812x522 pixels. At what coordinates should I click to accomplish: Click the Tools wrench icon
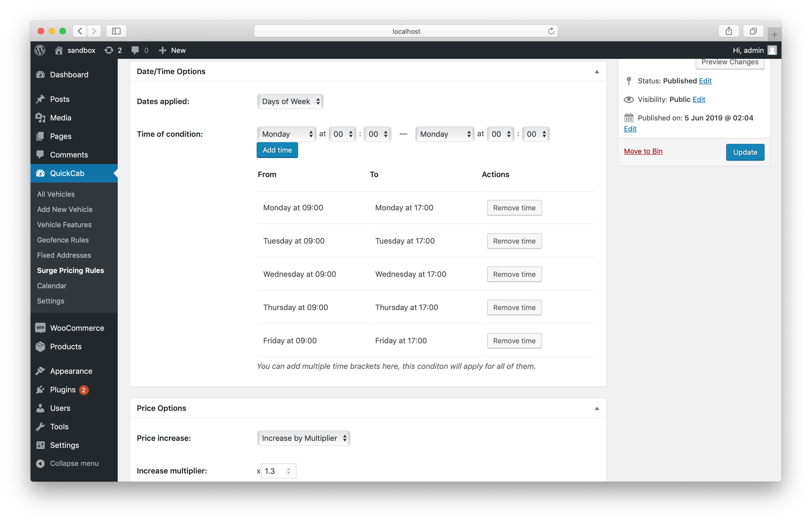[40, 426]
